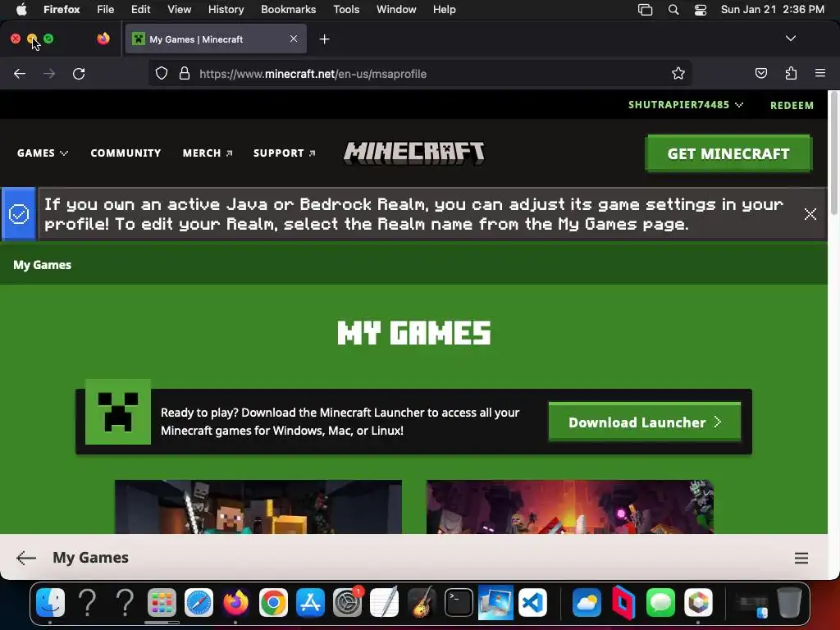Open the MERCH external link
The width and height of the screenshot is (840, 630).
pyautogui.click(x=208, y=153)
